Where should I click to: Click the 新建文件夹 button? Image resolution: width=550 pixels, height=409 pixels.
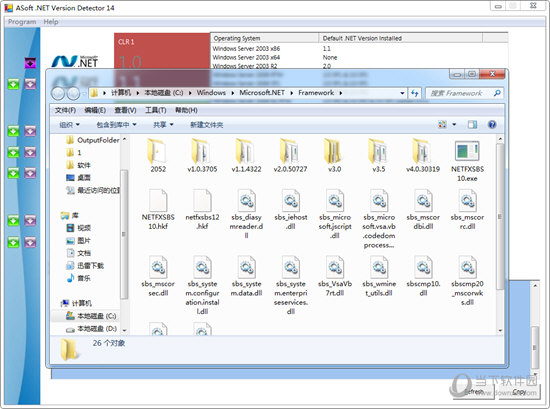(207, 125)
